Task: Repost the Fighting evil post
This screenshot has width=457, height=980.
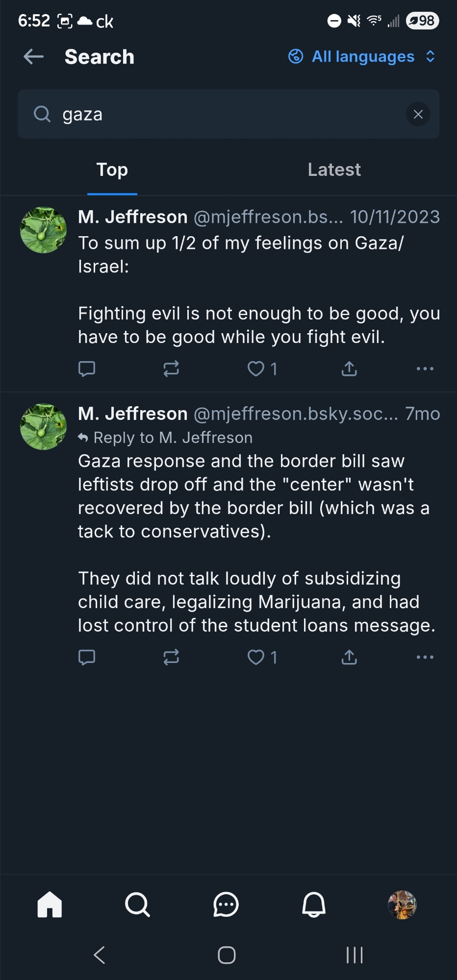Action: 171,368
